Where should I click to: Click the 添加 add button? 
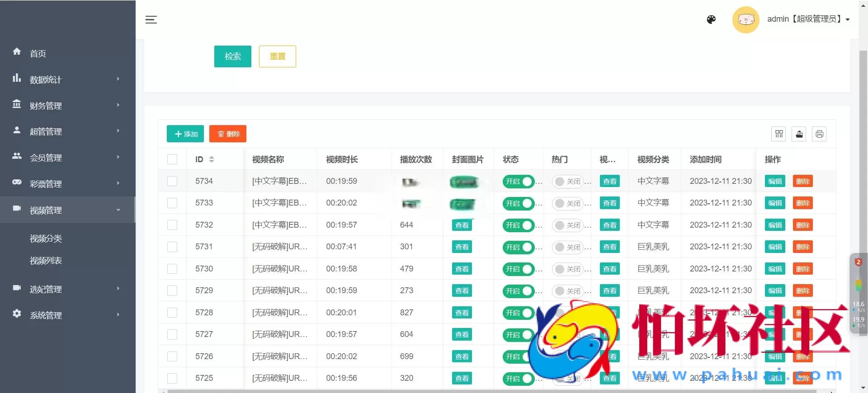(x=185, y=134)
